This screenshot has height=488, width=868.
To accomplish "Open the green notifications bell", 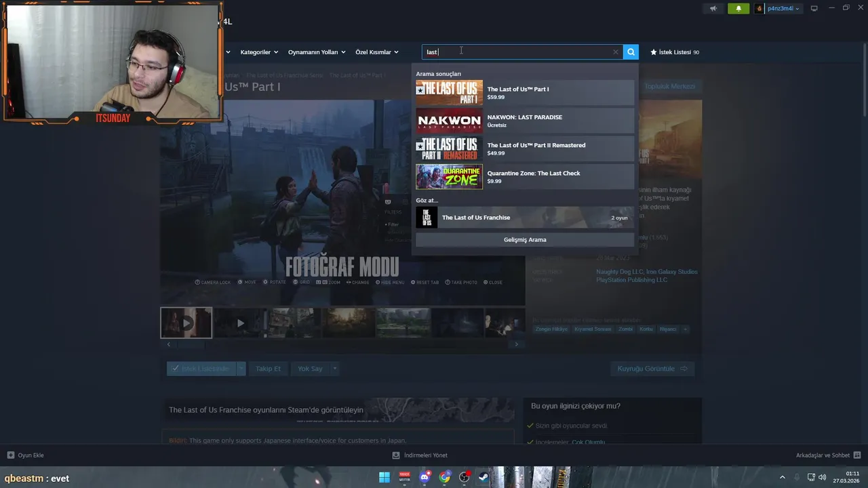I will (x=738, y=9).
